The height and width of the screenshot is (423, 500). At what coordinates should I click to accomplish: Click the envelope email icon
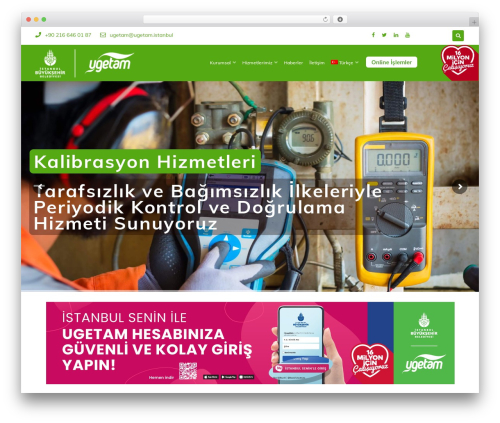point(103,35)
